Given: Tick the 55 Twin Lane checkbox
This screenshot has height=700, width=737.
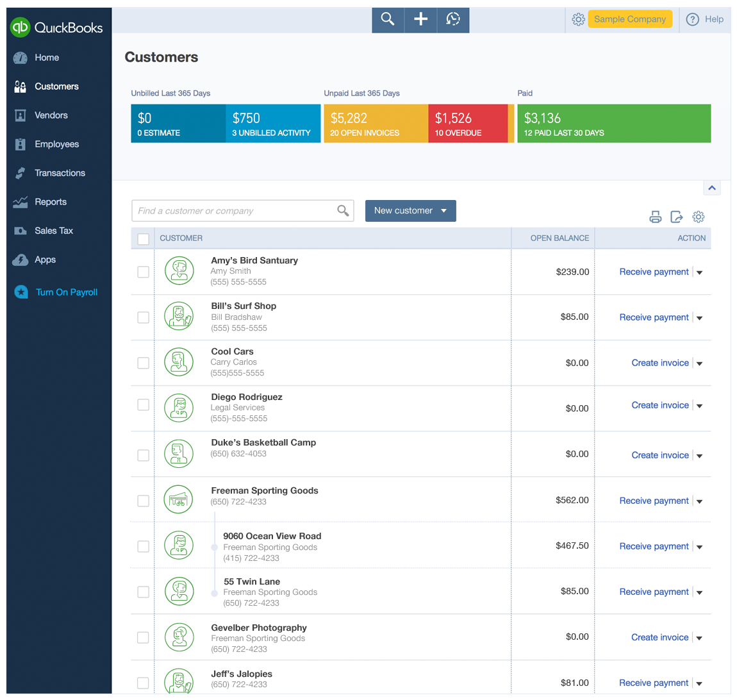Looking at the screenshot, I should click(144, 592).
